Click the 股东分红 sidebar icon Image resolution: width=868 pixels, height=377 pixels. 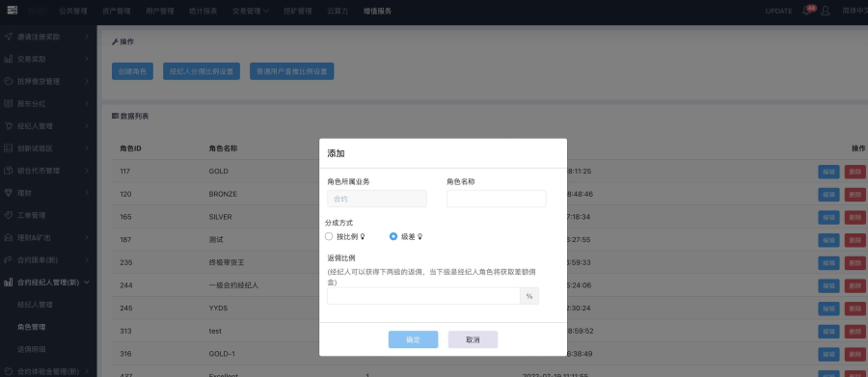tap(9, 103)
